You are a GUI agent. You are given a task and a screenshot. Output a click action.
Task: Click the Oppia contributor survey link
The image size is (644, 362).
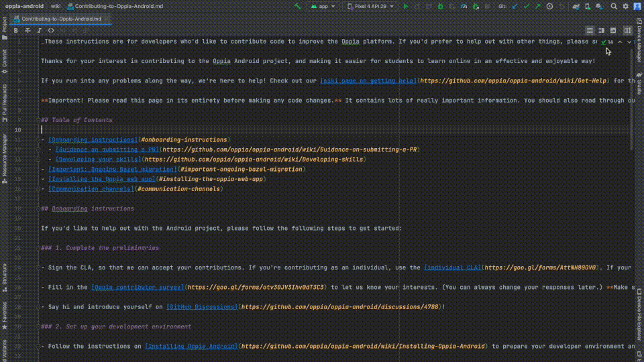(x=138, y=288)
